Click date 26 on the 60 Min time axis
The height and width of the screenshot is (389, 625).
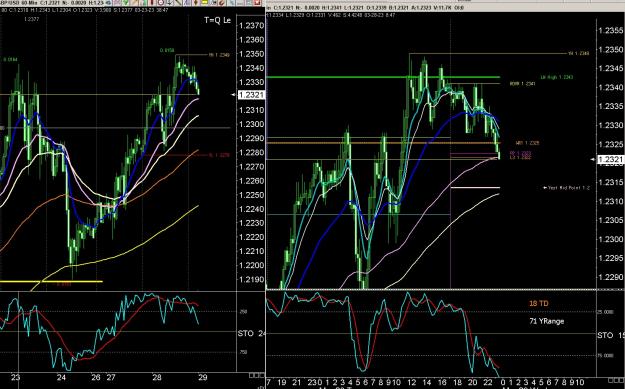96,377
